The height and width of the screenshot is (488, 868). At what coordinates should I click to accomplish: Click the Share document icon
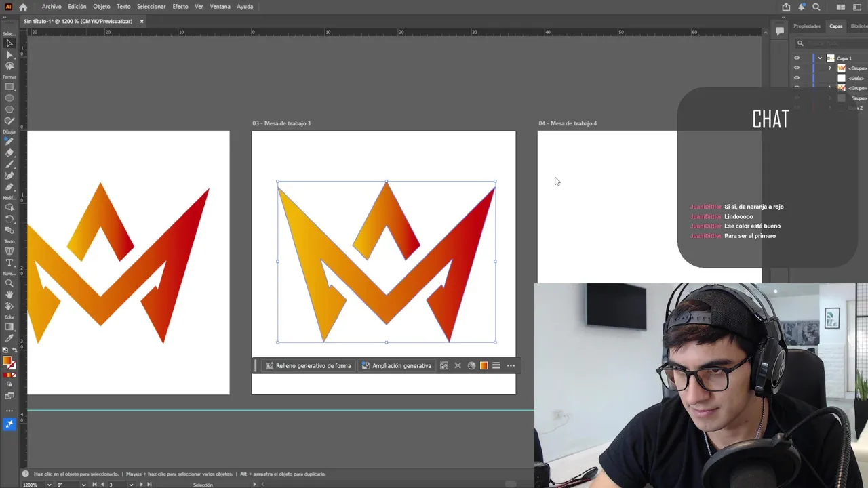tap(786, 7)
